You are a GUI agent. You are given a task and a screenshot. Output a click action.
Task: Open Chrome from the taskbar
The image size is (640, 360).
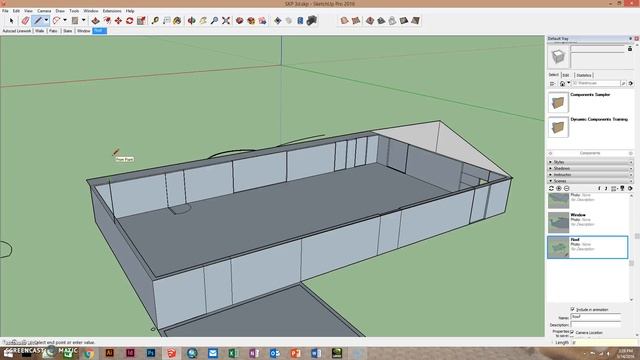point(89,353)
